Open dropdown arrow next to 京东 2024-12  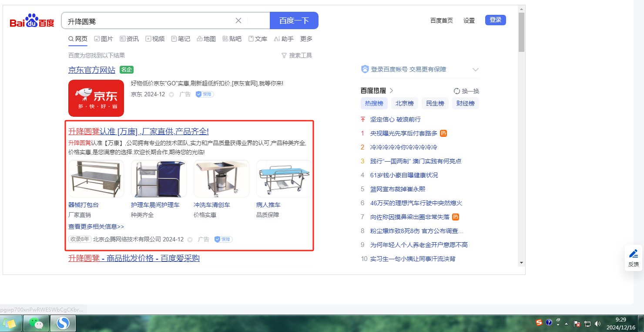(171, 95)
